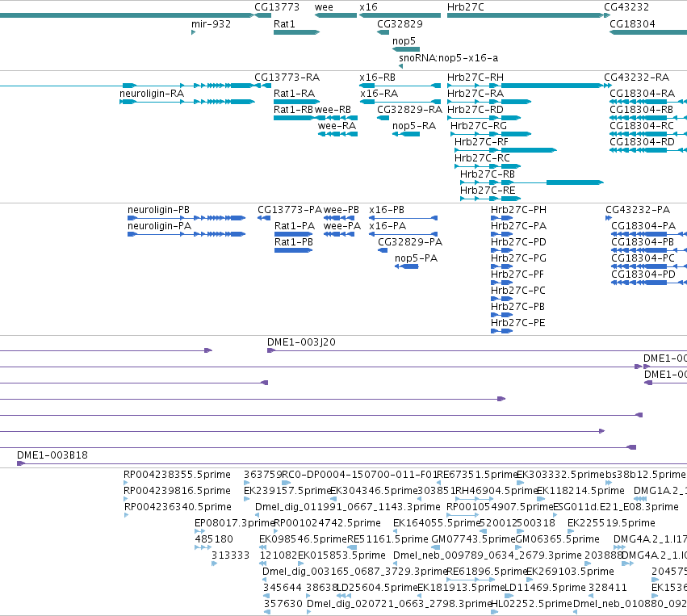The height and width of the screenshot is (616, 687).
Task: Click the snoRNA:nop5-x16-a label
Action: click(448, 58)
